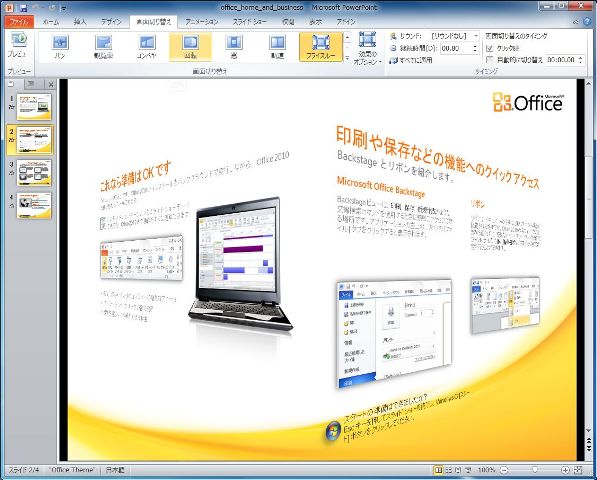Switch to the Review tab
The height and width of the screenshot is (480, 597).
[x=288, y=22]
